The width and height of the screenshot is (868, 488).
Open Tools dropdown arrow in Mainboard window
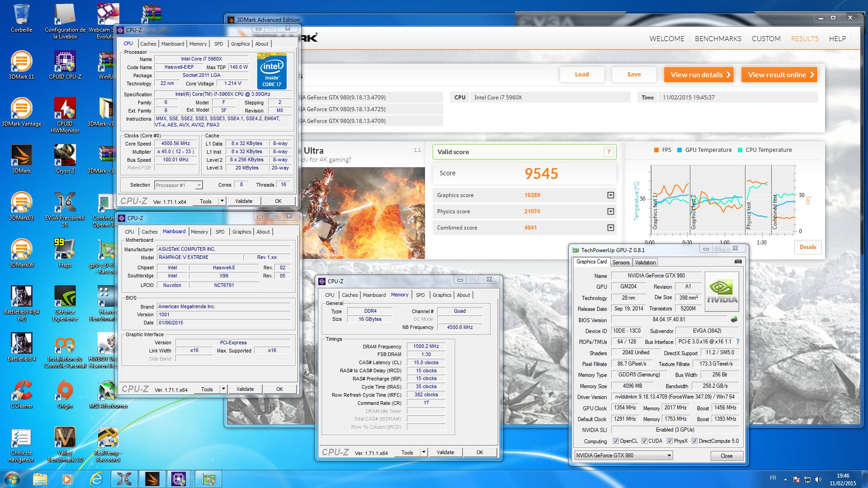(x=223, y=389)
